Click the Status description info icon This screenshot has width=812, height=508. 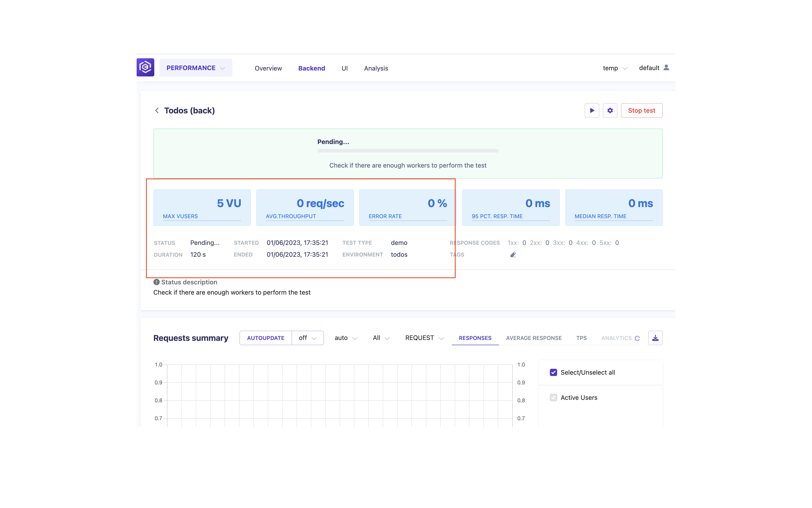point(156,282)
